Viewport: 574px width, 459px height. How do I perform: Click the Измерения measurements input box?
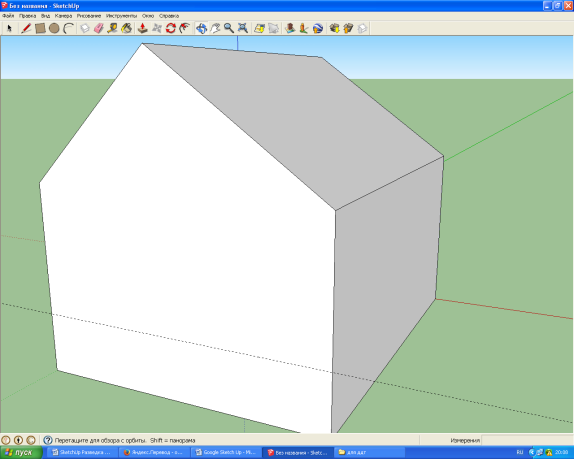527,440
